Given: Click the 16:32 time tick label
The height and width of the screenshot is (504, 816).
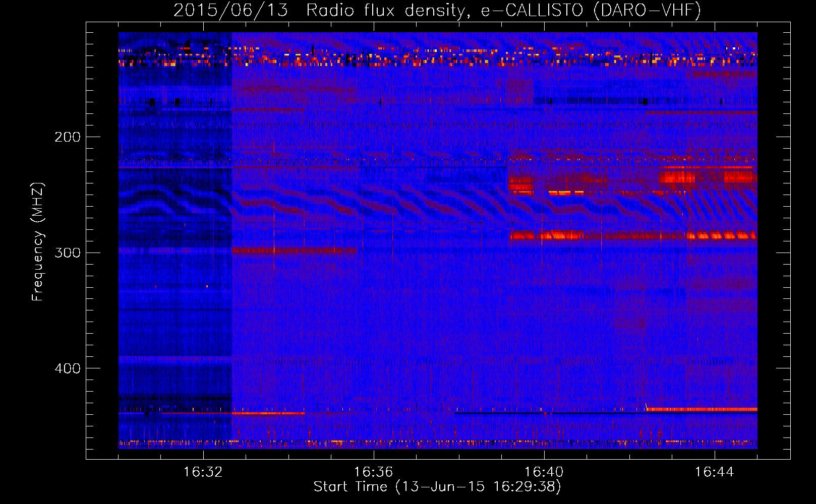Looking at the screenshot, I should point(203,472).
